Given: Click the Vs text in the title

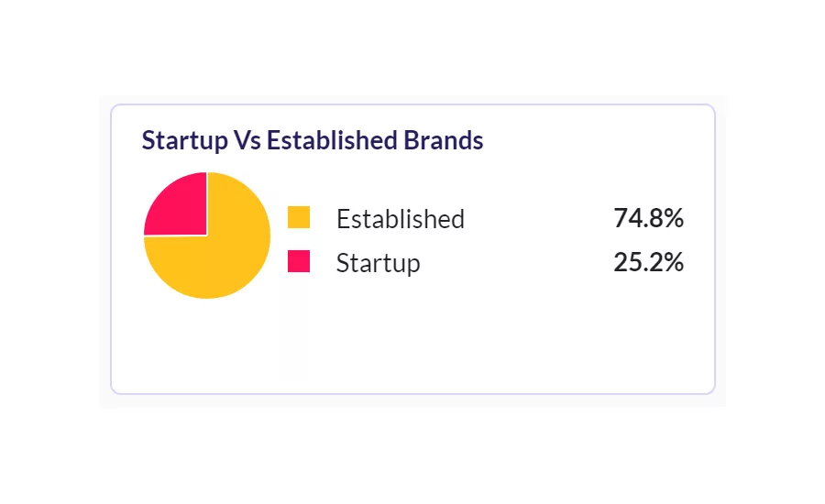Looking at the screenshot, I should pos(247,140).
